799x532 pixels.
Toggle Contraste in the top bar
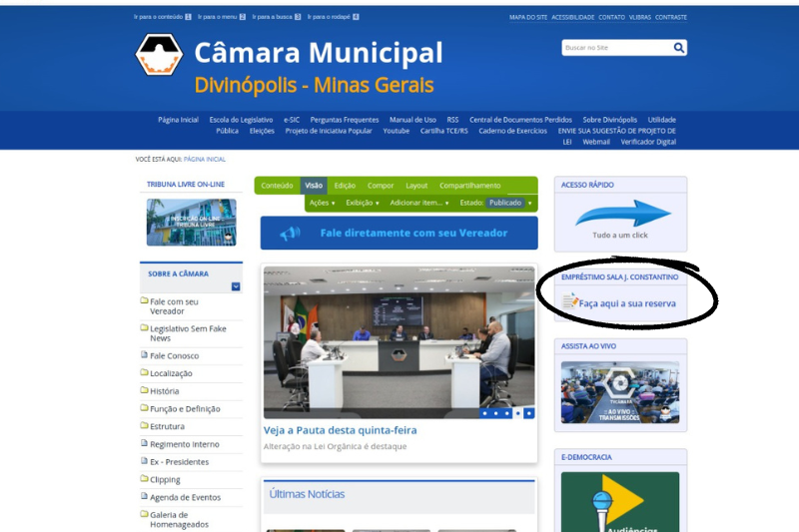coord(671,17)
